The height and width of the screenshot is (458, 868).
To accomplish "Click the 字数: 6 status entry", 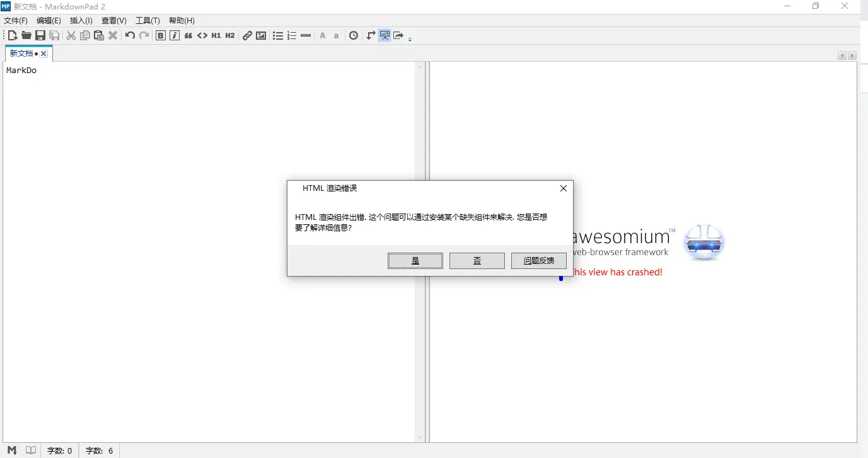I will coord(99,451).
